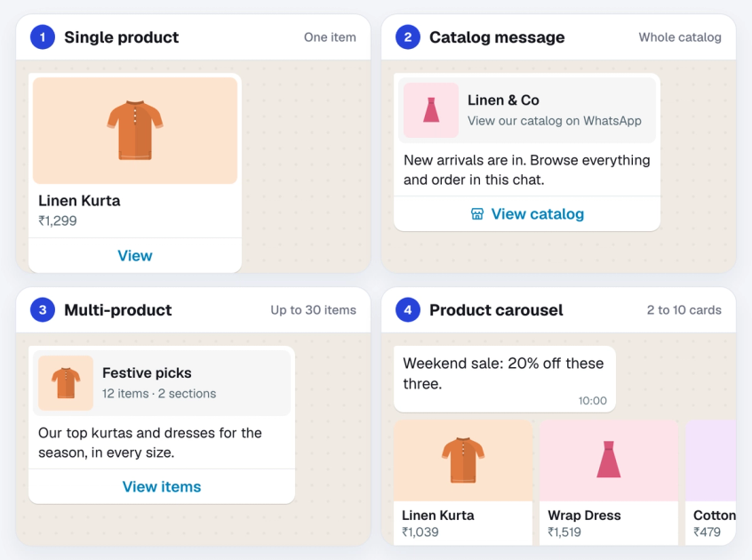Click the "2 to 10 cards" label
752x560 pixels.
[x=684, y=309]
